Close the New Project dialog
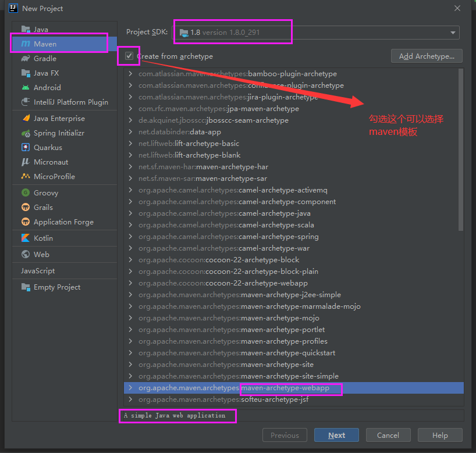476x453 pixels. (x=457, y=8)
